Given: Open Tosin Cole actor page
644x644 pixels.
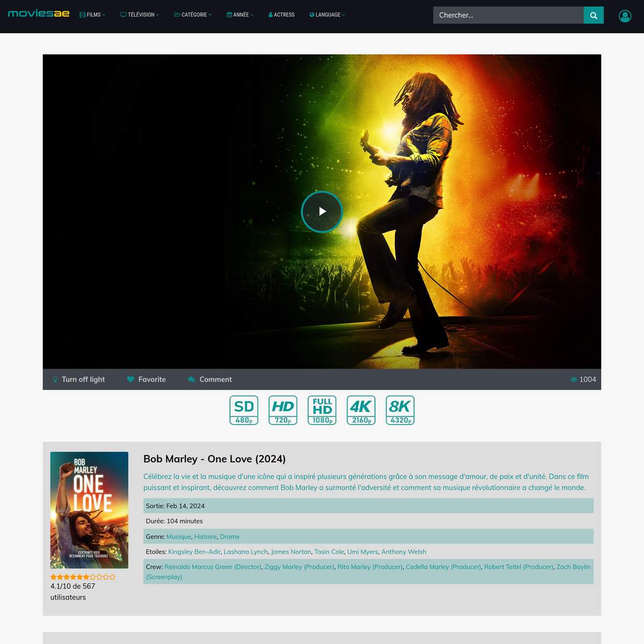Looking at the screenshot, I should (x=329, y=552).
